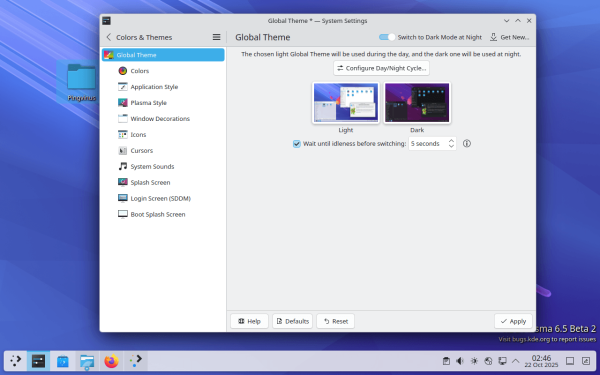Viewport: 600px width, 375px height.
Task: Open the Plasma Style icon
Action: point(122,103)
